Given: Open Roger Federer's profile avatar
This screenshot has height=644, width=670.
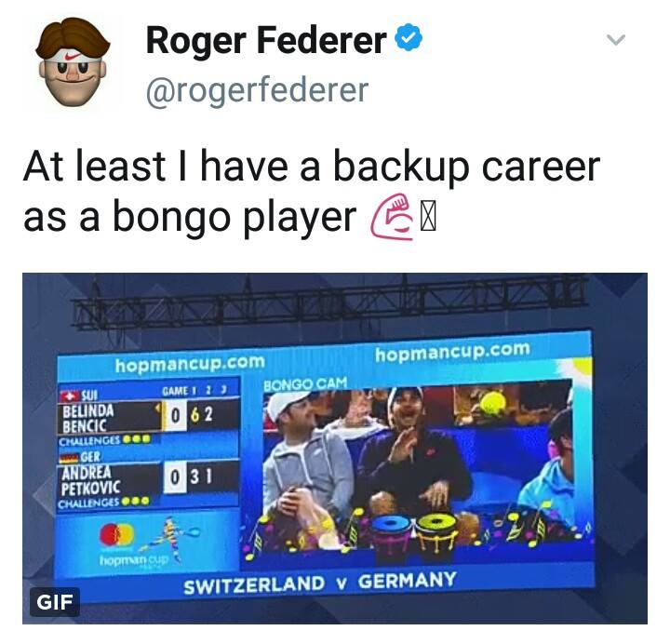Looking at the screenshot, I should [x=73, y=62].
